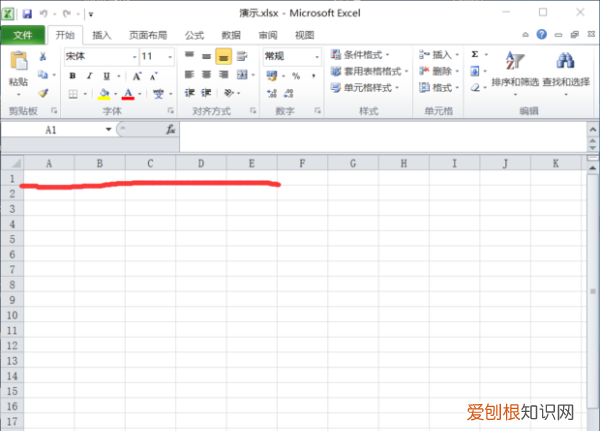
Task: Click the accounting number format icon
Action: (x=272, y=76)
